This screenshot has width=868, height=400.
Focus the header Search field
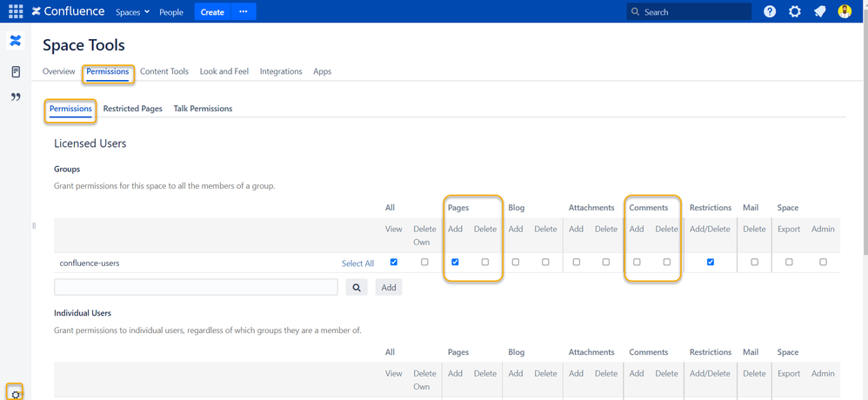pos(689,11)
